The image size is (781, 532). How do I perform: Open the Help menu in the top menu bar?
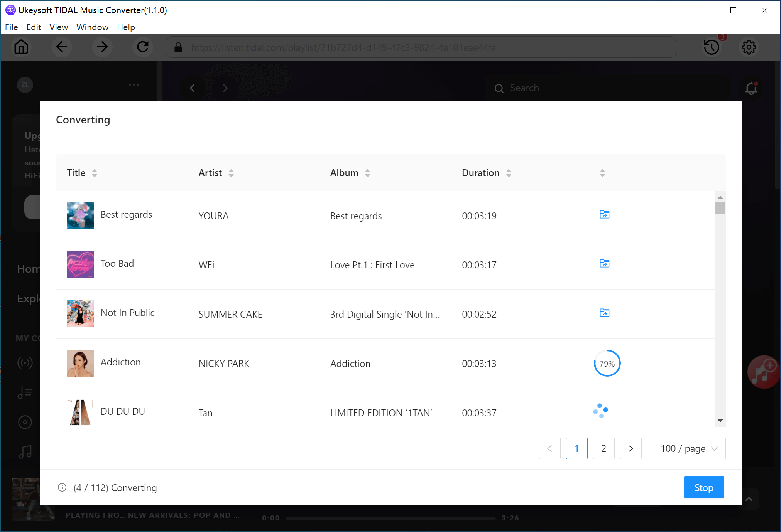coord(125,27)
